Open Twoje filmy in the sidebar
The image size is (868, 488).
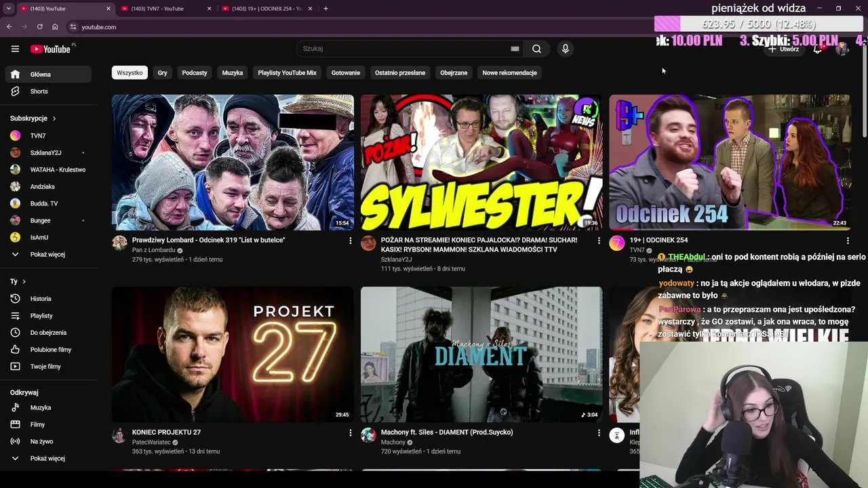tap(47, 367)
